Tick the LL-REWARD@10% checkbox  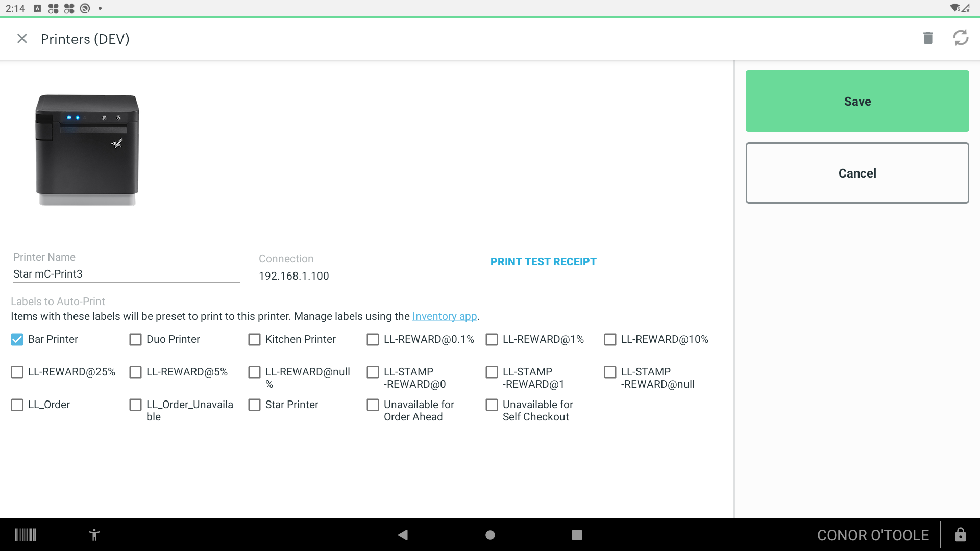pyautogui.click(x=610, y=340)
